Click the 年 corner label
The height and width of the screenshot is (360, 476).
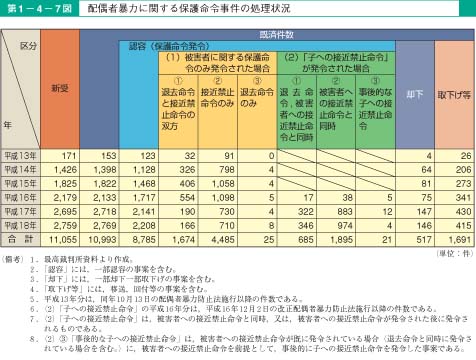(8, 125)
